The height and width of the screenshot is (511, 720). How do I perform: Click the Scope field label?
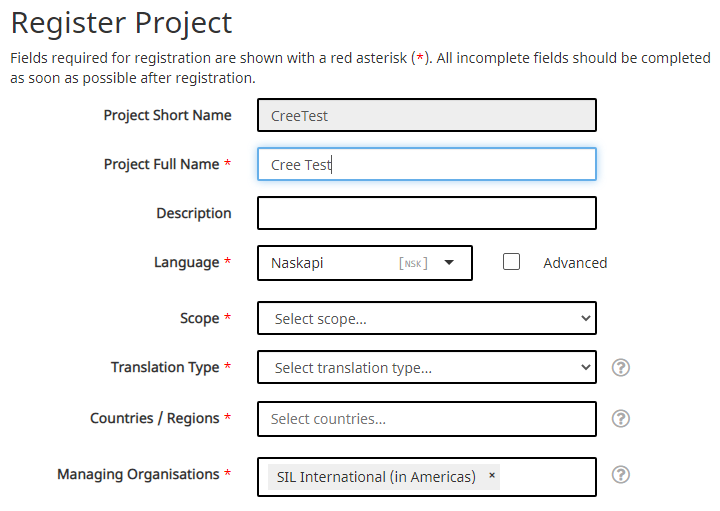(199, 318)
